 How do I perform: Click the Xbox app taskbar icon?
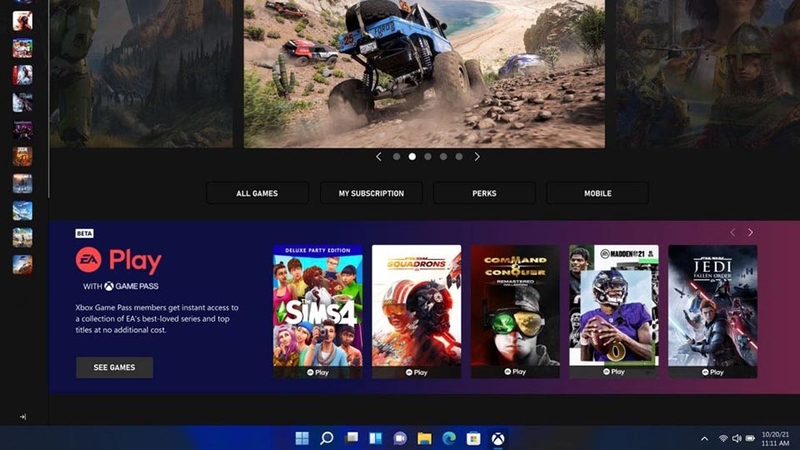(x=498, y=438)
